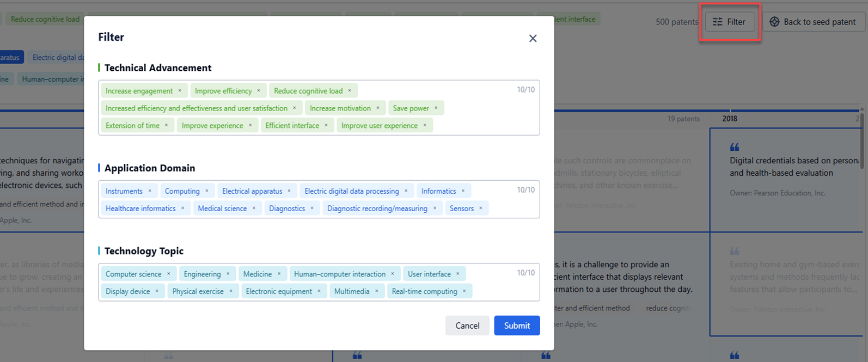Remove the 'Save power' tag
Viewport: 868px width, 362px height.
(436, 108)
